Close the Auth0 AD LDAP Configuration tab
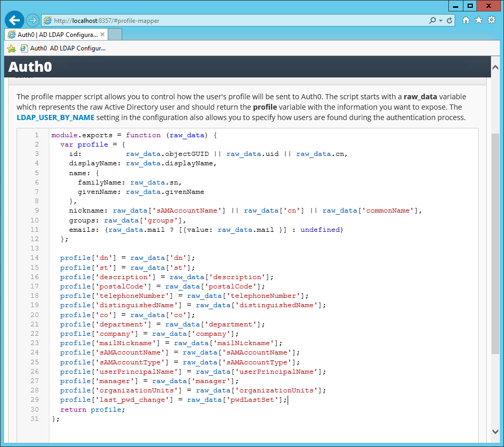The image size is (504, 447). click(x=102, y=34)
